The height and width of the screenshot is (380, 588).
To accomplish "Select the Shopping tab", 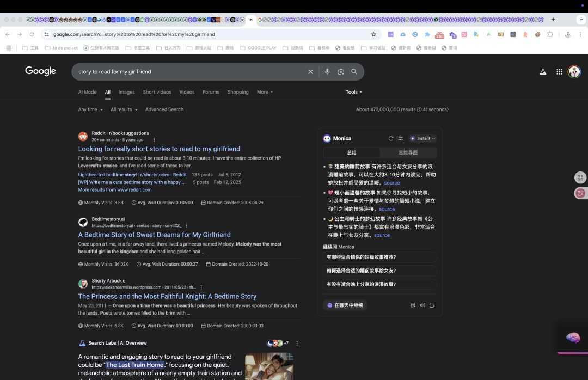I will 238,92.
